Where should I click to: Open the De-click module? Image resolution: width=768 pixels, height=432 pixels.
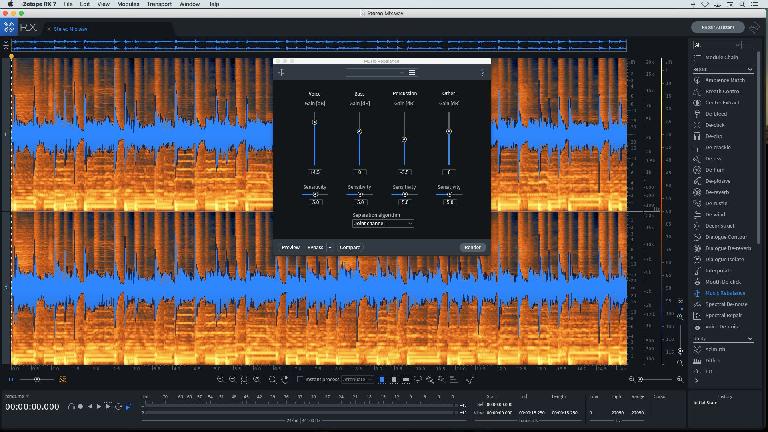709,125
